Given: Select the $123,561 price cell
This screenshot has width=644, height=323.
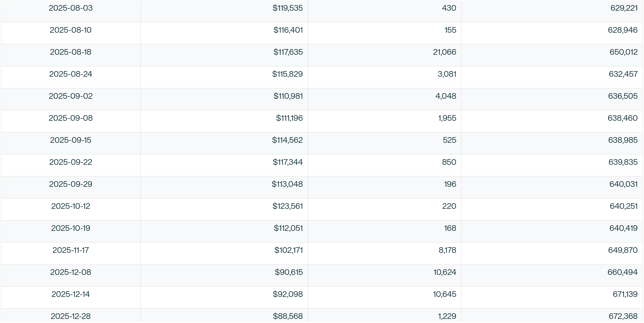Looking at the screenshot, I should (288, 206).
